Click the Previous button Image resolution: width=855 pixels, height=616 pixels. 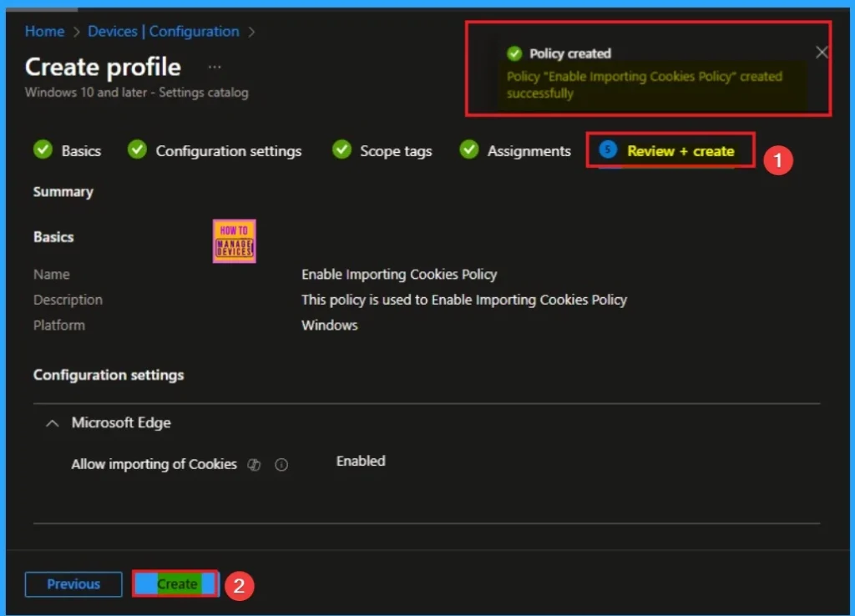click(73, 583)
